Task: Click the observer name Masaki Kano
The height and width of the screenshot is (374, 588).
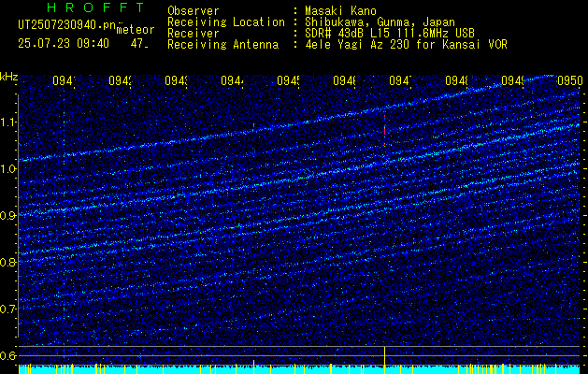Action: pos(340,11)
